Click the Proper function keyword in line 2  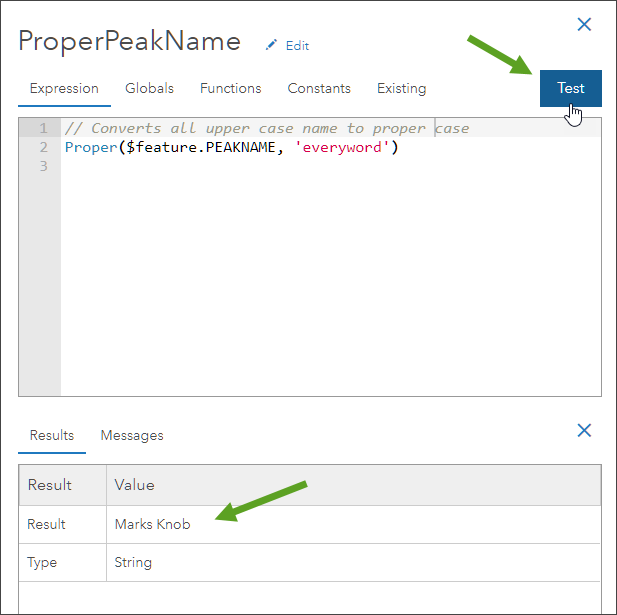[91, 147]
